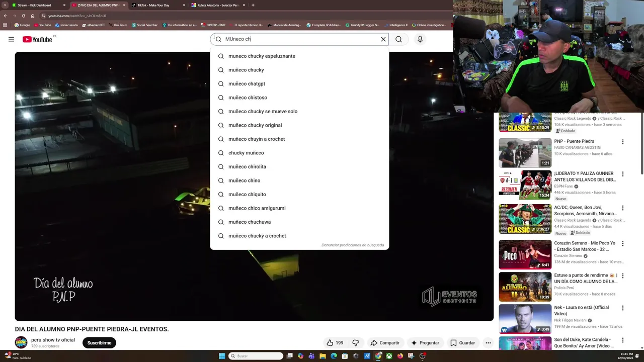Pick suggestion 'muñeco chirolita'
The width and height of the screenshot is (644, 362).
click(299, 166)
